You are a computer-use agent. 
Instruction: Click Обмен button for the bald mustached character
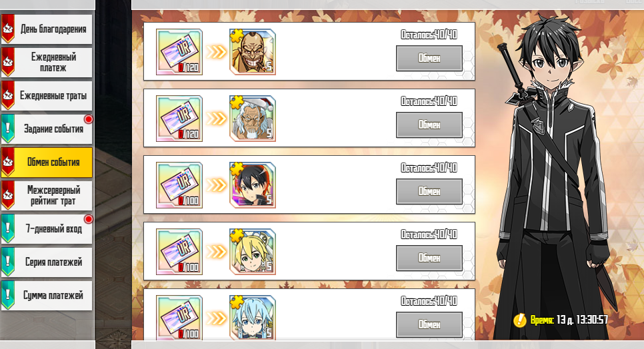429,58
